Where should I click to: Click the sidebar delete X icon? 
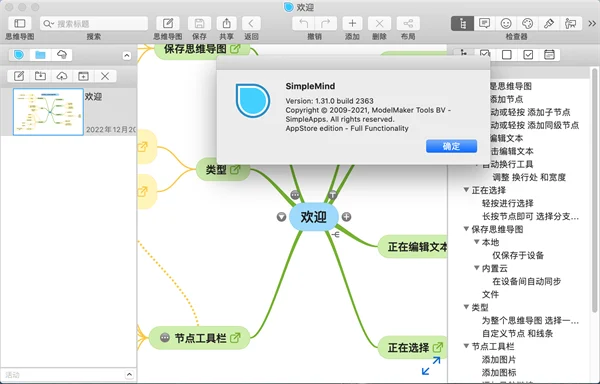point(105,76)
